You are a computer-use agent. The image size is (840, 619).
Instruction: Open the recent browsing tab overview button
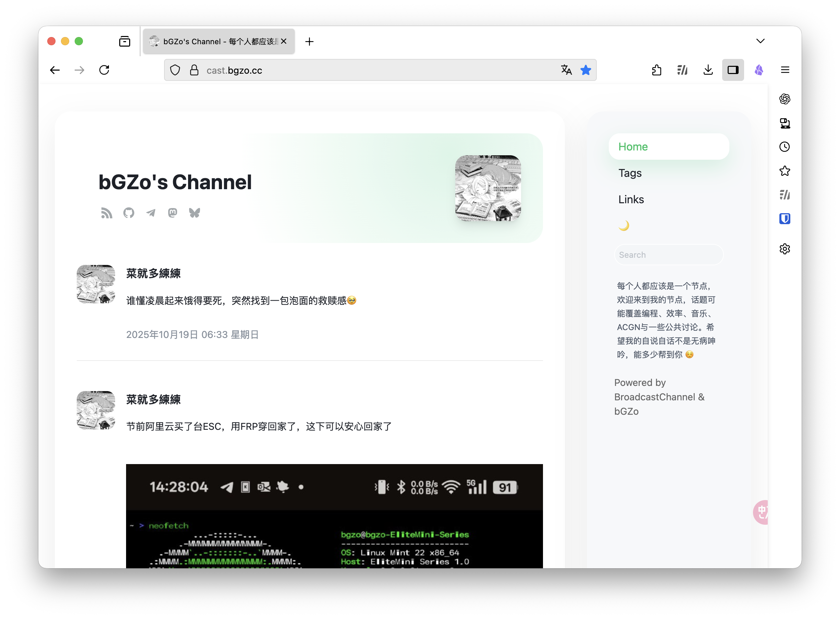(125, 41)
